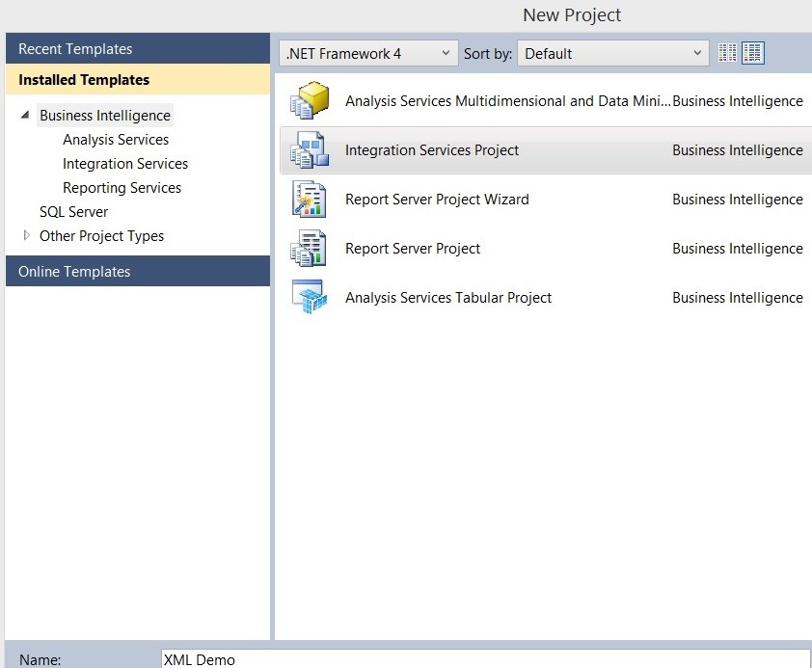812x668 pixels.
Task: Select Report Server Project Wizard template name
Action: coord(437,200)
